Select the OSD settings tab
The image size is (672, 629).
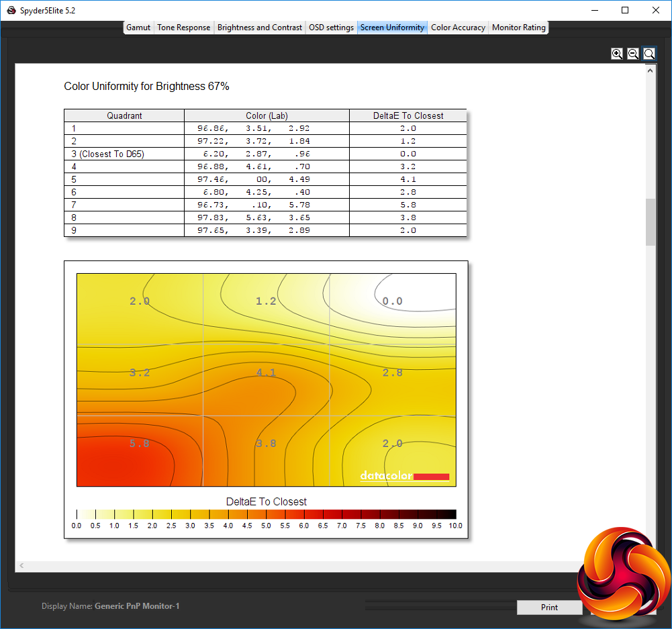[331, 28]
